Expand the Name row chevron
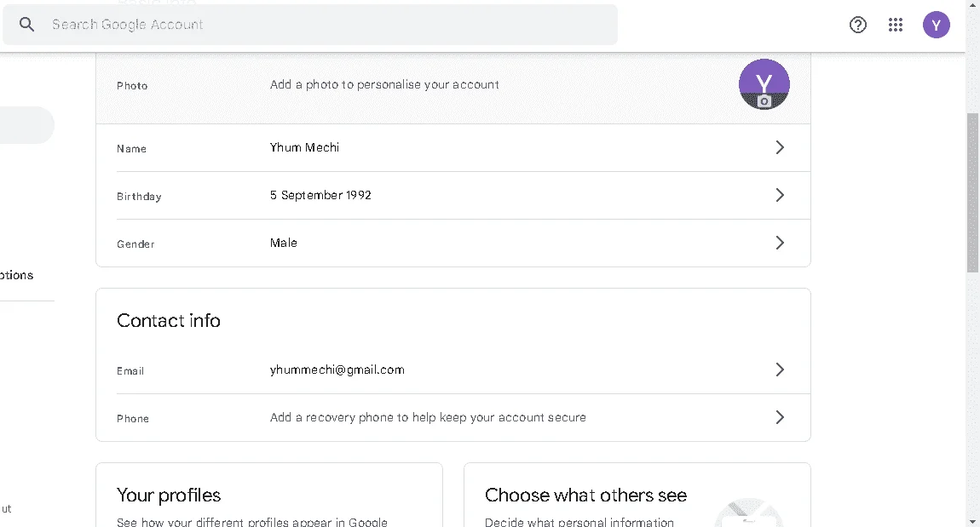The height and width of the screenshot is (527, 980). point(780,147)
